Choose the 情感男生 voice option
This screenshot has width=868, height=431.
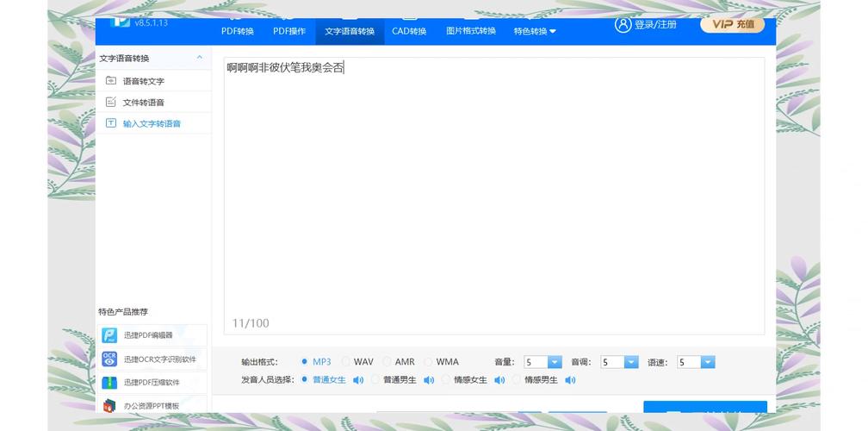coord(536,380)
